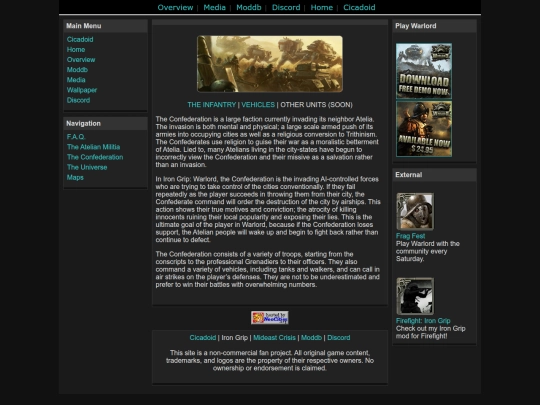
Task: Open Cicadoid in the footer links
Action: coord(202,338)
